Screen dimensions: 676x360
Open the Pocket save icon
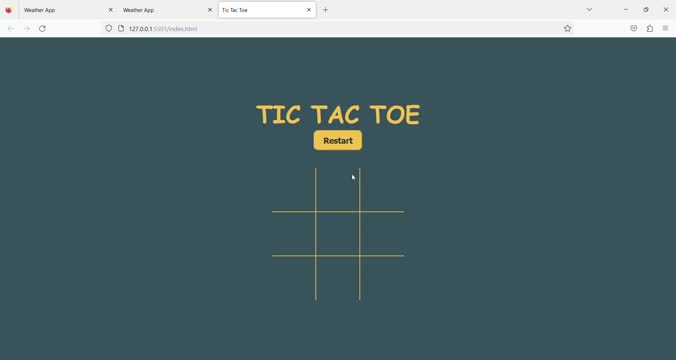[x=633, y=28]
